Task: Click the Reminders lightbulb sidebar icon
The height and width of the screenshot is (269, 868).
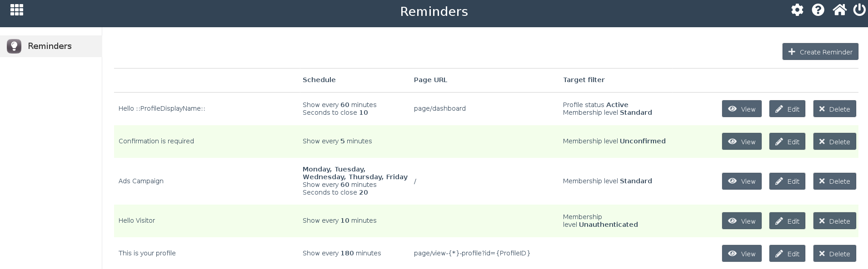Action: [x=14, y=46]
